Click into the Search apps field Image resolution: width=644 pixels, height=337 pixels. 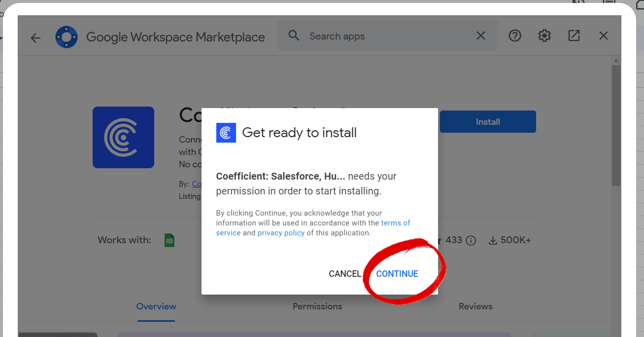tap(384, 36)
